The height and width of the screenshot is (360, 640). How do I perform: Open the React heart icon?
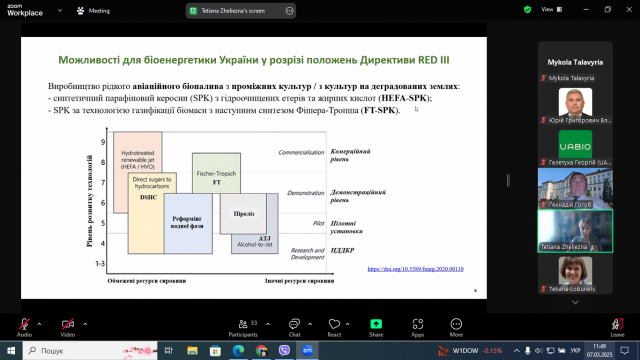334,328
